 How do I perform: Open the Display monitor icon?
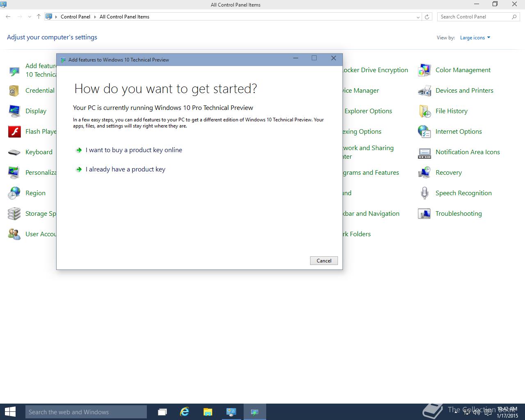click(14, 111)
